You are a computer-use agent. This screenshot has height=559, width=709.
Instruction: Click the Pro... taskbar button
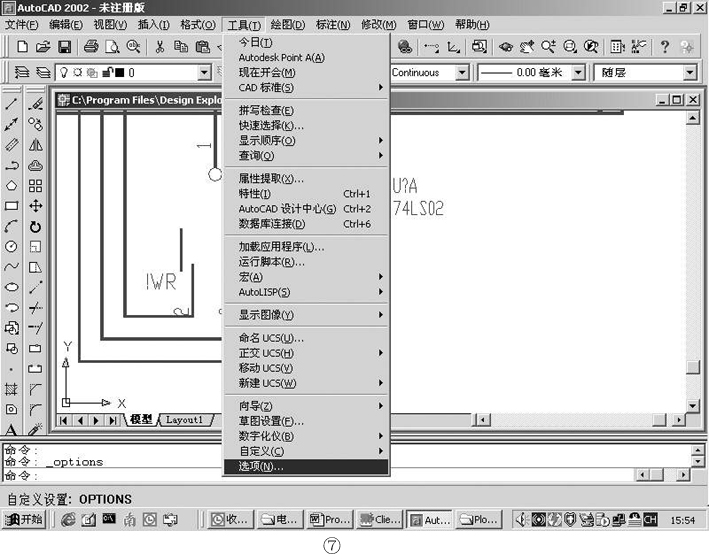point(330,520)
